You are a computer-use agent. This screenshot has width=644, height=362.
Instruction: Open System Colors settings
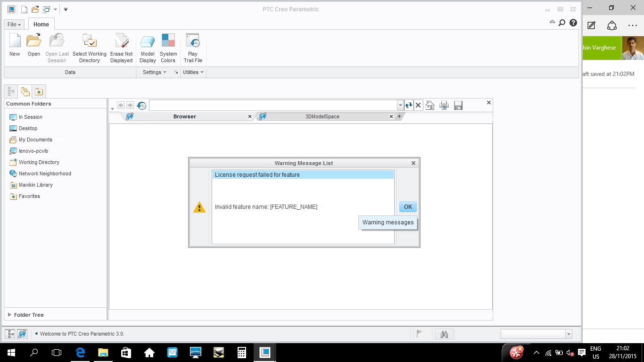point(168,48)
